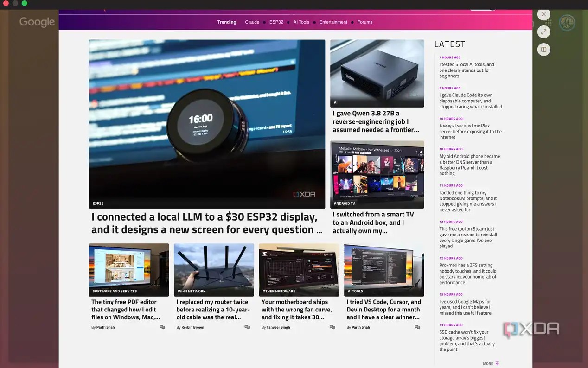Open the tiny free PDF editor headline
Image resolution: width=588 pixels, height=368 pixels.
pos(126,310)
